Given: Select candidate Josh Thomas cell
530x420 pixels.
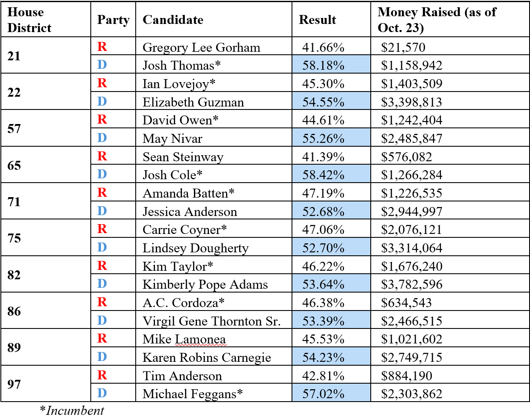Looking at the screenshot, I should tap(182, 65).
